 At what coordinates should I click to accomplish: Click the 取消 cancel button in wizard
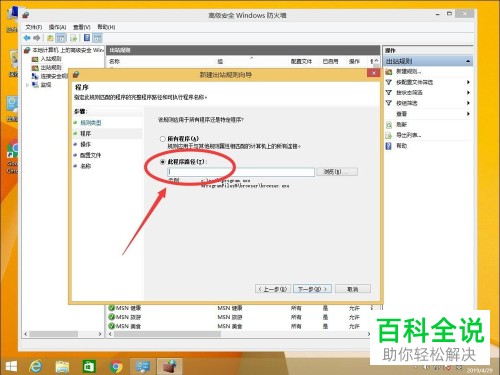pyautogui.click(x=353, y=289)
